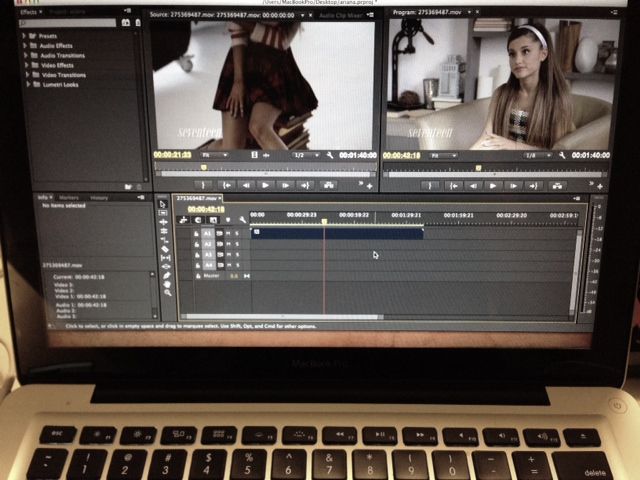Expand the Video Effects folder
The width and height of the screenshot is (640, 480).
click(27, 65)
